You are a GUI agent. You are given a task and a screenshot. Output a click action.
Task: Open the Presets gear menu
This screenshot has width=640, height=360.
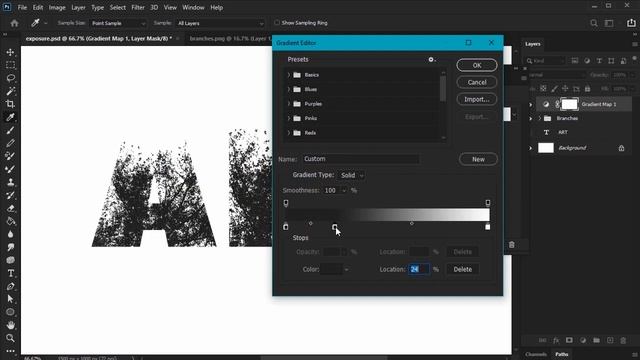click(x=432, y=60)
